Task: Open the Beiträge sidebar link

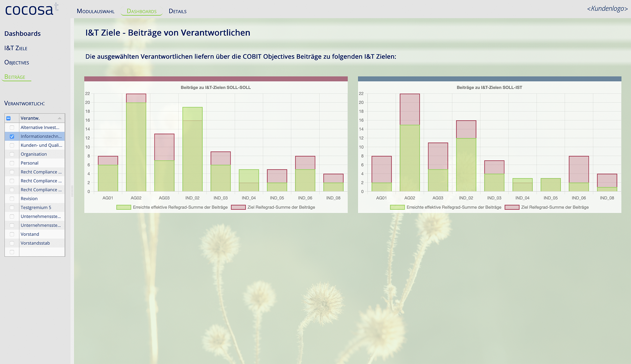Action: coord(15,77)
